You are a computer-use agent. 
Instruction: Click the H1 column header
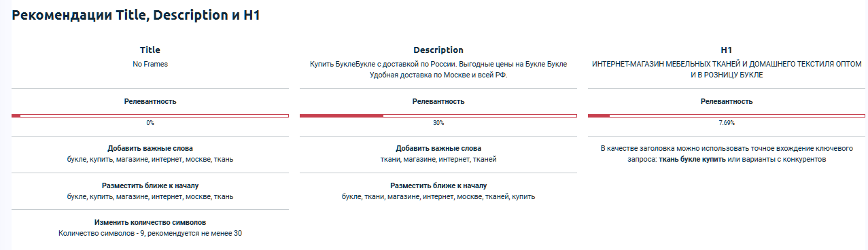tap(726, 50)
